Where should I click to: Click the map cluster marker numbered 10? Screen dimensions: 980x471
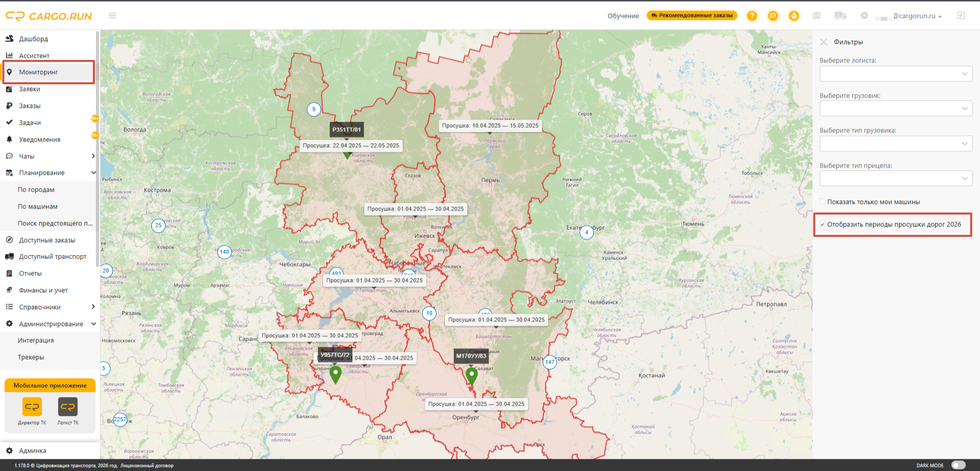click(x=429, y=313)
